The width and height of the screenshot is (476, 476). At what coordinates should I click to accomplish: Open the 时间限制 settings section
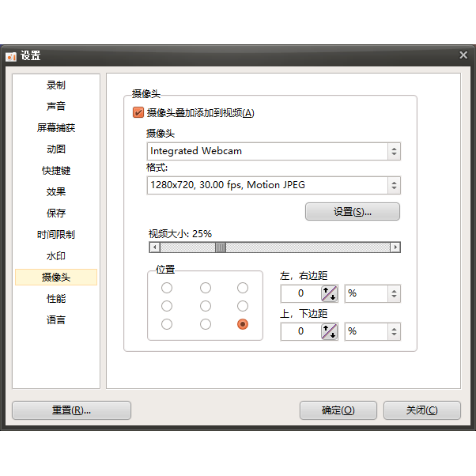pos(56,235)
